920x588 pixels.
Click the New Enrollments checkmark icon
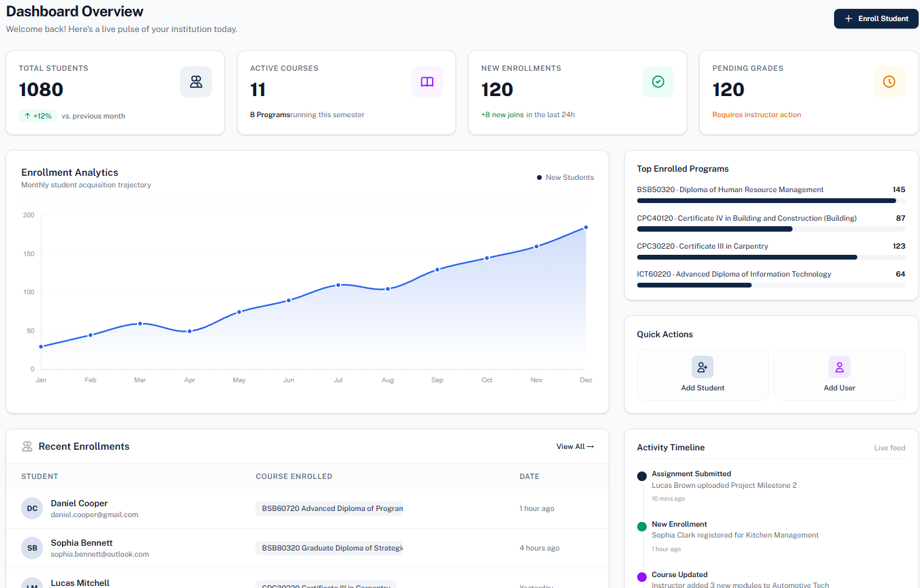[658, 82]
